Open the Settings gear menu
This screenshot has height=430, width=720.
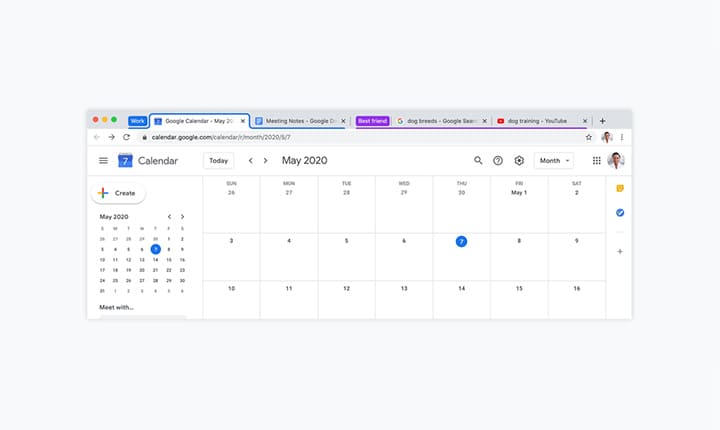[x=519, y=160]
